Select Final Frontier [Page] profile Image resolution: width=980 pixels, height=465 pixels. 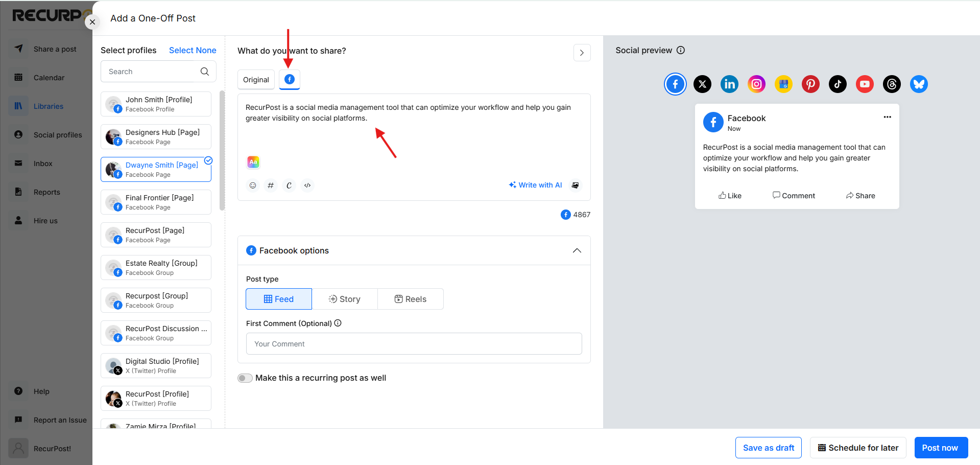point(156,202)
